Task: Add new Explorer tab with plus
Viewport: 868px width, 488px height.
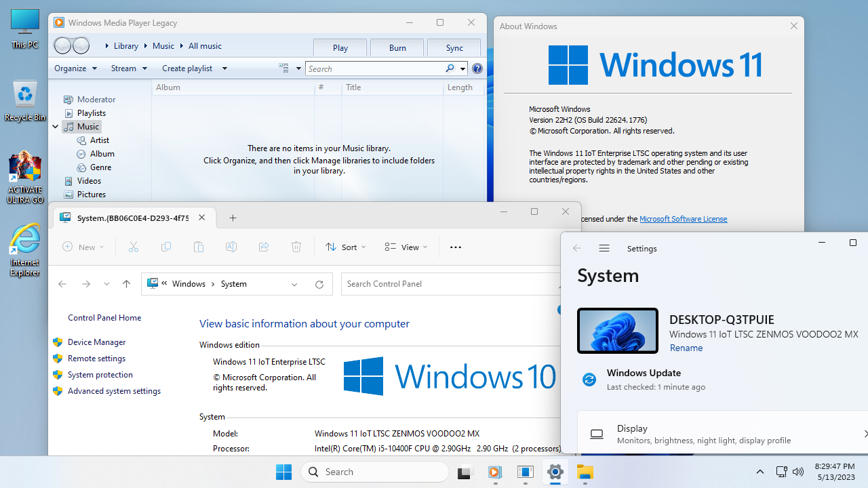Action: 233,218
